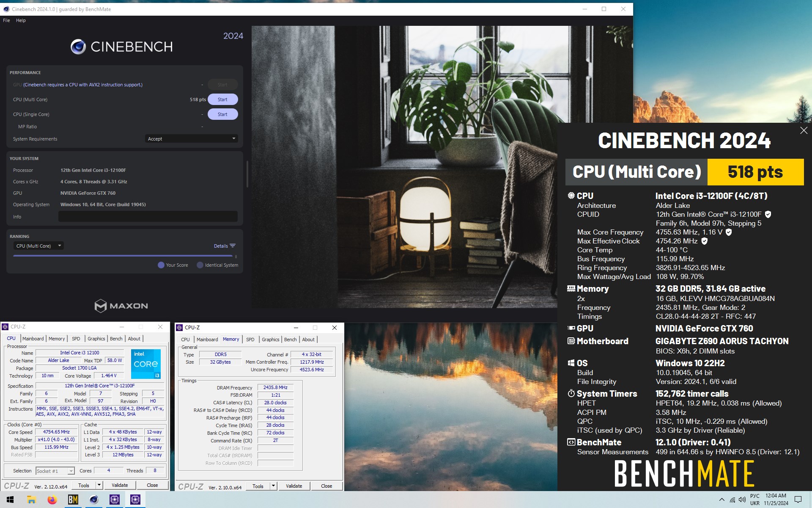Click the Cinebench logo icon in header

(x=78, y=47)
